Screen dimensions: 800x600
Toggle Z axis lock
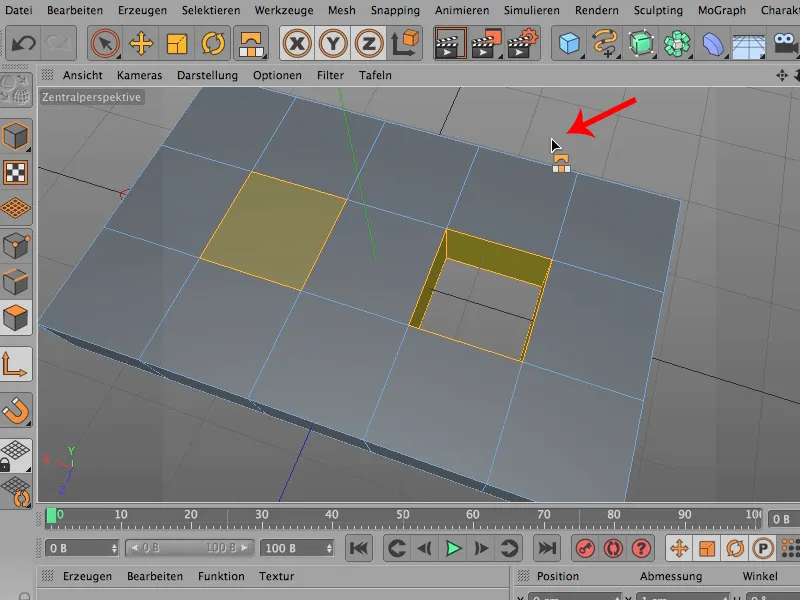368,44
